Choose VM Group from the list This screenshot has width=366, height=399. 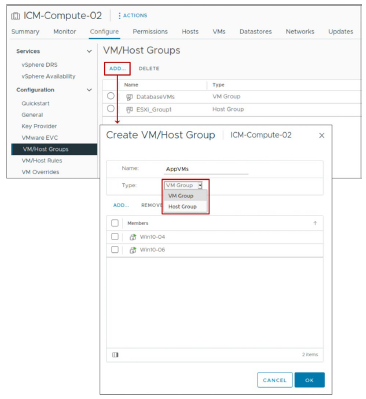[185, 196]
